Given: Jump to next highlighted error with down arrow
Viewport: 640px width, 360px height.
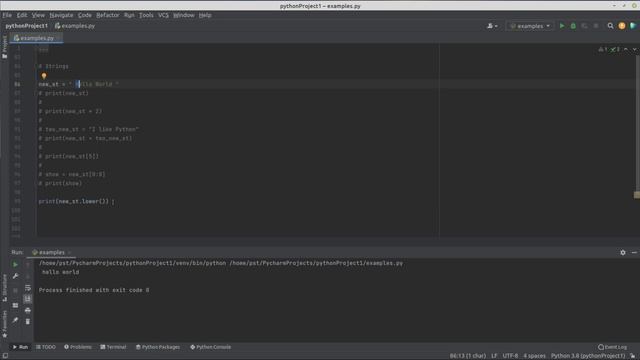Looking at the screenshot, I should (634, 49).
